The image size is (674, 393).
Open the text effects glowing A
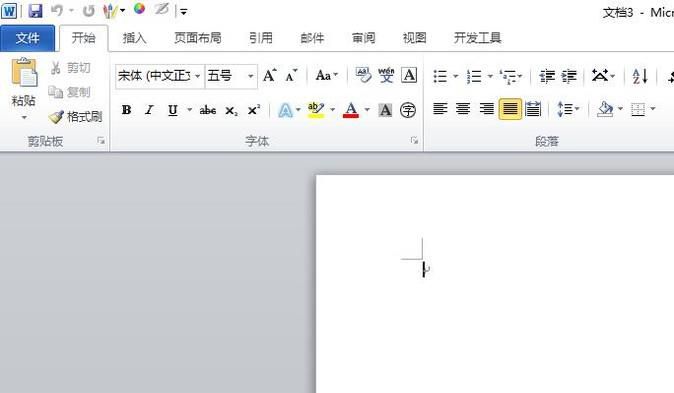pos(285,110)
